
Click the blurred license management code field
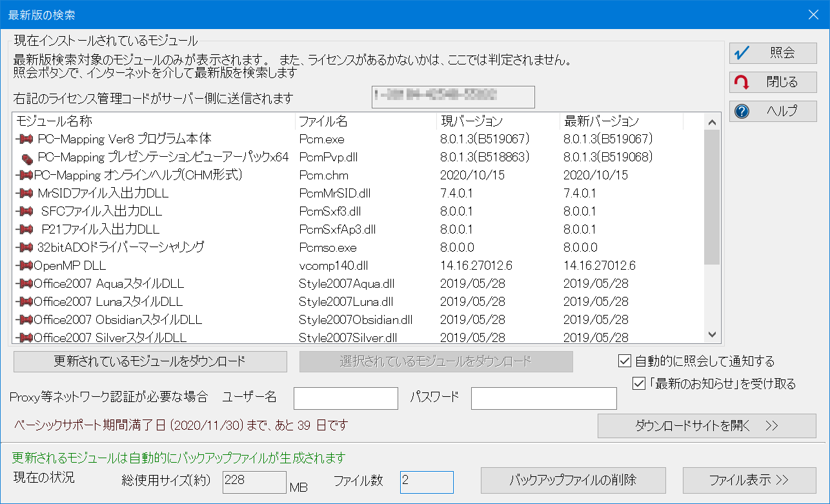click(454, 97)
